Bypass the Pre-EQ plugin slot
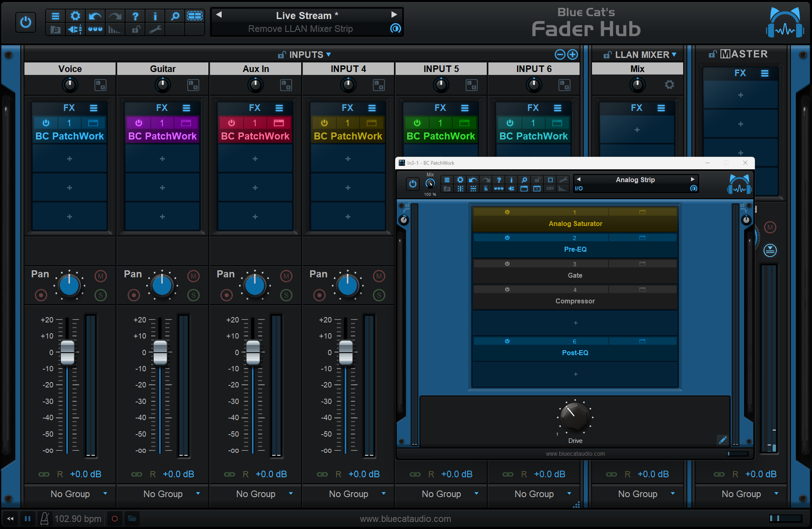This screenshot has height=529, width=812. coord(507,238)
